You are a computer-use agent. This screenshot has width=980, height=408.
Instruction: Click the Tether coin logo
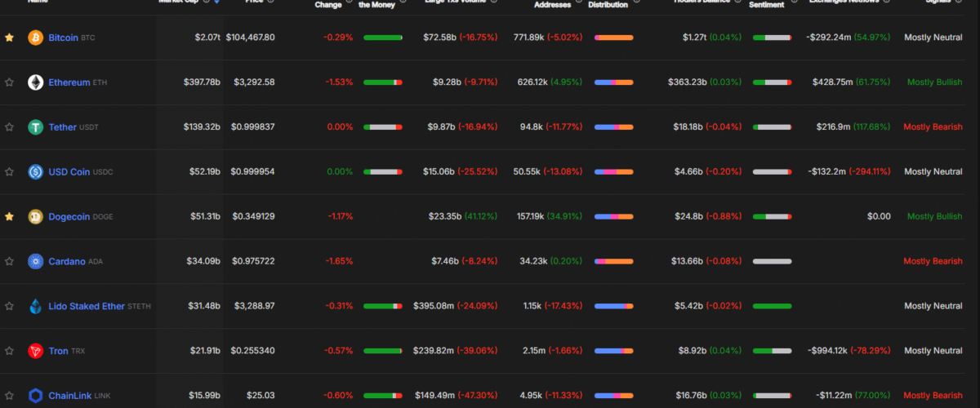[x=35, y=127]
